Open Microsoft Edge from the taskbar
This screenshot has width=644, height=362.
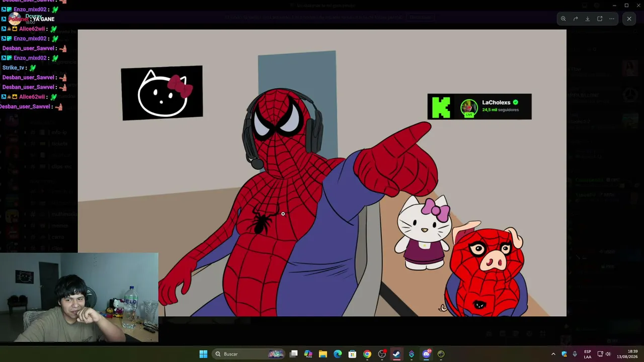tap(338, 354)
